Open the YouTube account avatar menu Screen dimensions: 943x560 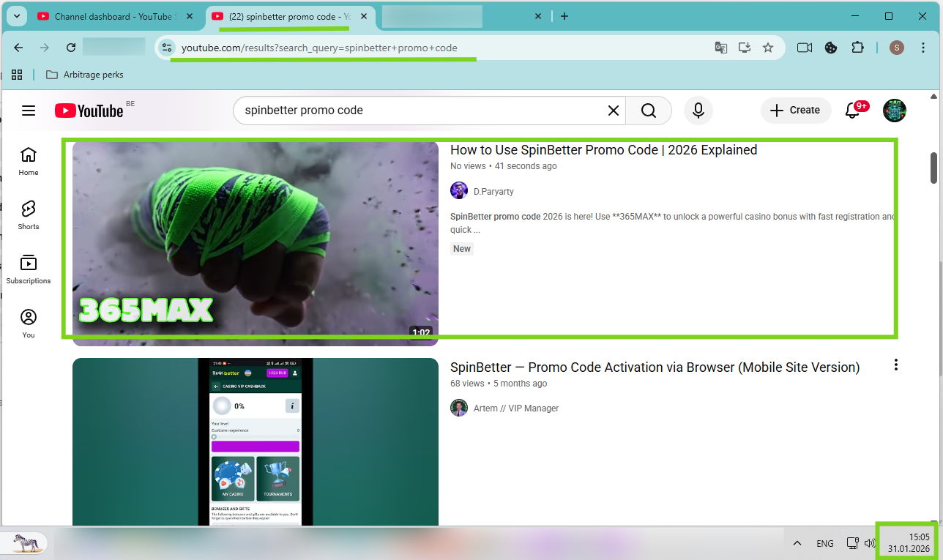pyautogui.click(x=895, y=111)
